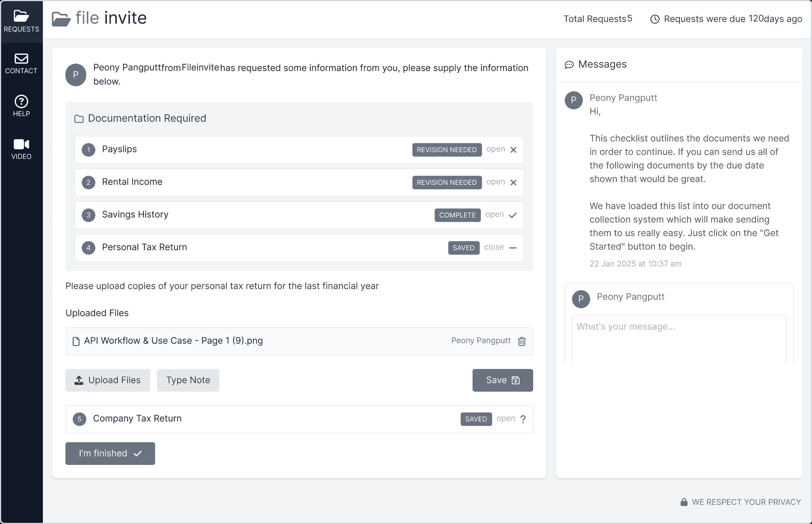Viewport: 812px width, 524px height.
Task: Click the X icon on Payslips row
Action: pyautogui.click(x=513, y=150)
